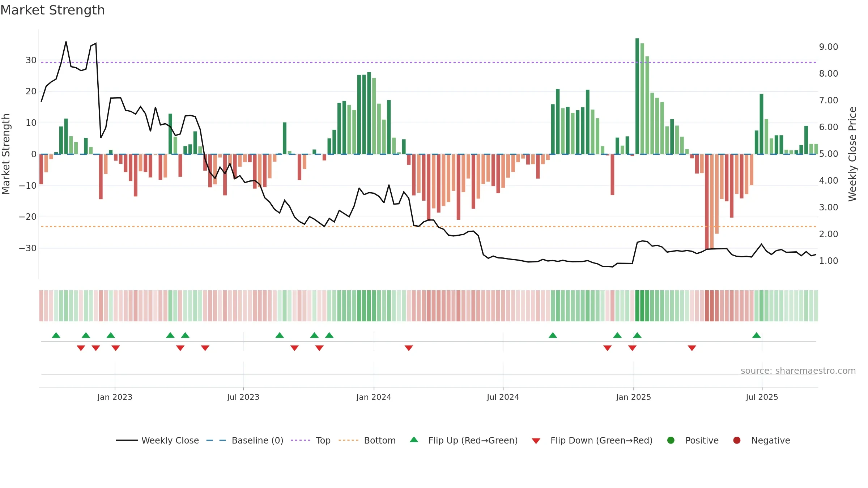The image size is (868, 488).
Task: Click the red Flip Down triangle icon in the legend
Action: tap(536, 441)
